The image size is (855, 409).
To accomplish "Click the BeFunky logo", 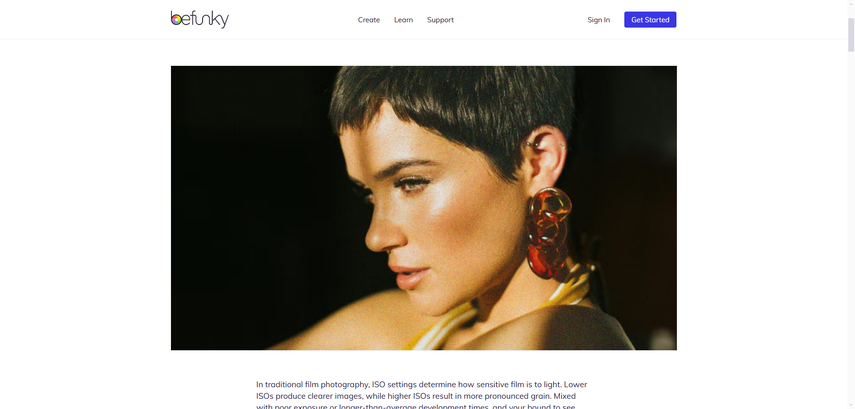I will click(200, 20).
